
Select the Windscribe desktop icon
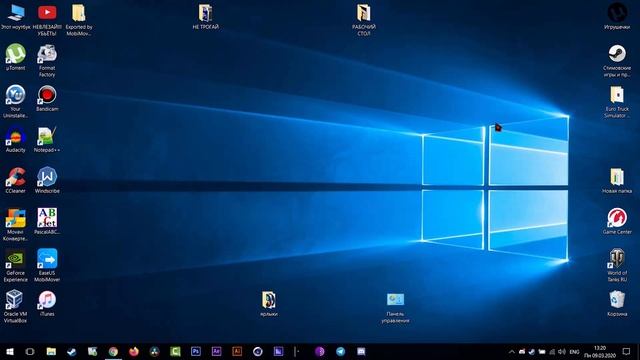coord(47,180)
